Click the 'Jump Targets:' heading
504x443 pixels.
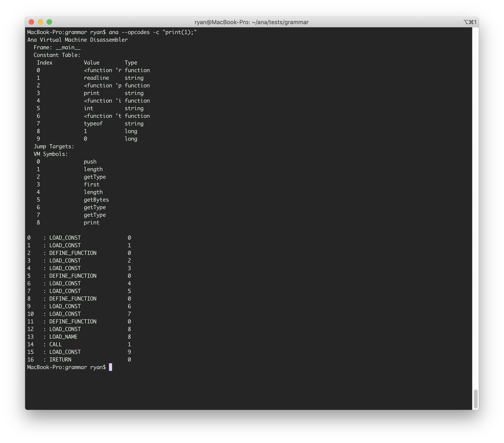pyautogui.click(x=54, y=147)
